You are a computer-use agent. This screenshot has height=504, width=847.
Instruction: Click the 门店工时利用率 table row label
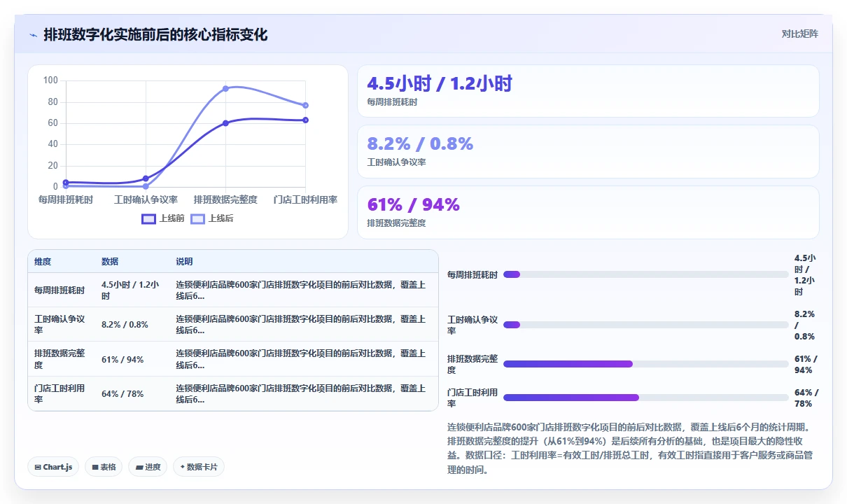point(59,393)
